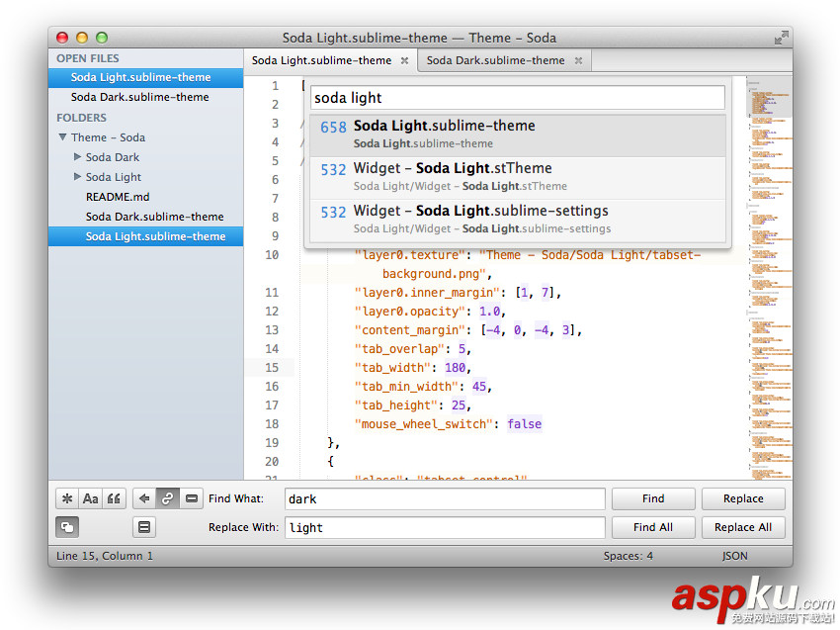Select Widget - Soda Light.sublime-settings result
The image size is (840, 630).
(518, 221)
